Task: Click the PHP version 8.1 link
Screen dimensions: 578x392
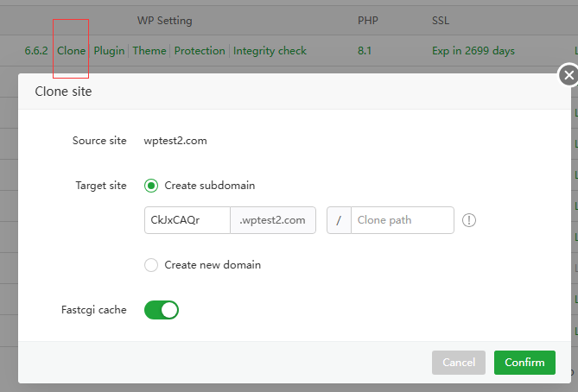Action: (366, 51)
